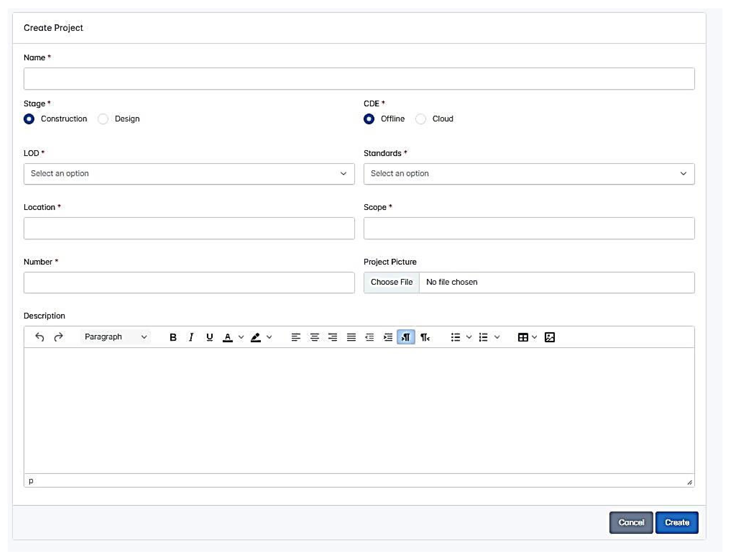Insert an image into the description

click(549, 337)
